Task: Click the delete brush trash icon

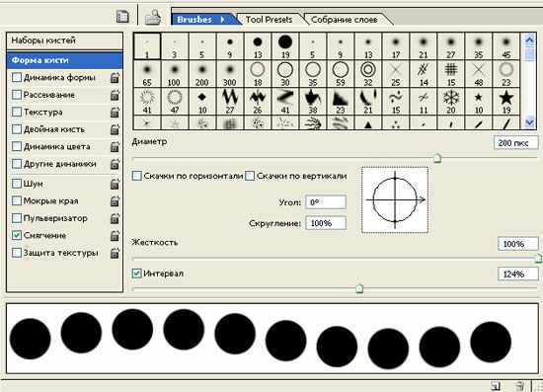Action: point(519,386)
